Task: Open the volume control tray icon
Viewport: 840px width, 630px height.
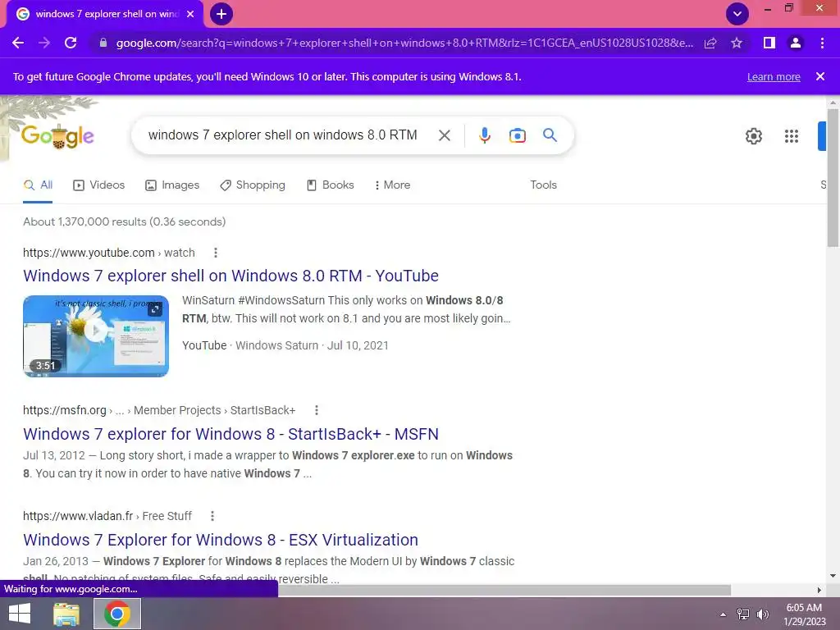Action: [x=762, y=614]
